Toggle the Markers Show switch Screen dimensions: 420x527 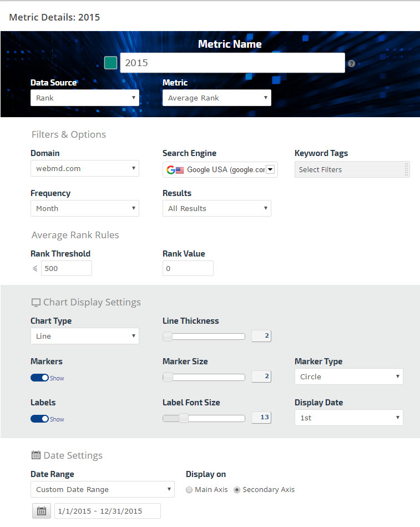click(x=40, y=378)
